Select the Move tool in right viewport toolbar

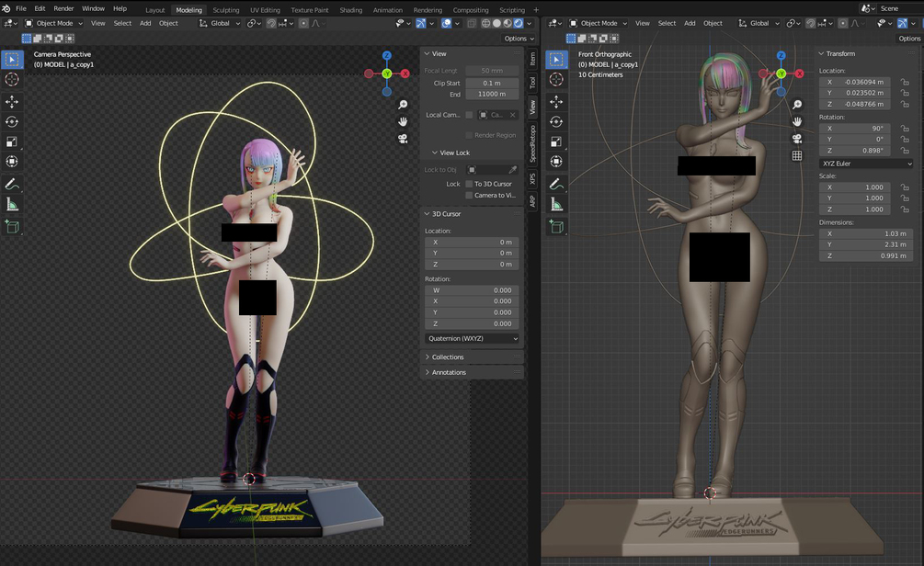coord(556,102)
